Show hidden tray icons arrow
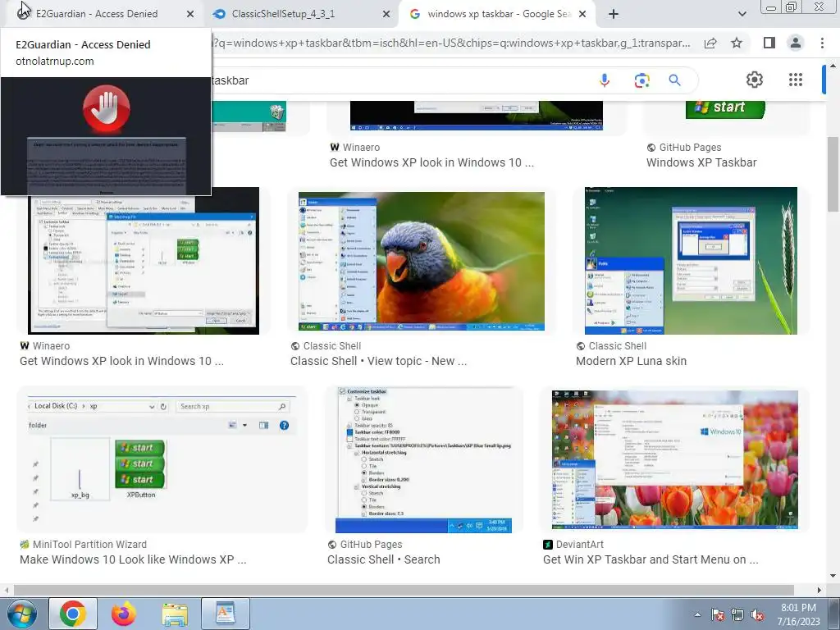Image resolution: width=840 pixels, height=630 pixels. point(697,614)
